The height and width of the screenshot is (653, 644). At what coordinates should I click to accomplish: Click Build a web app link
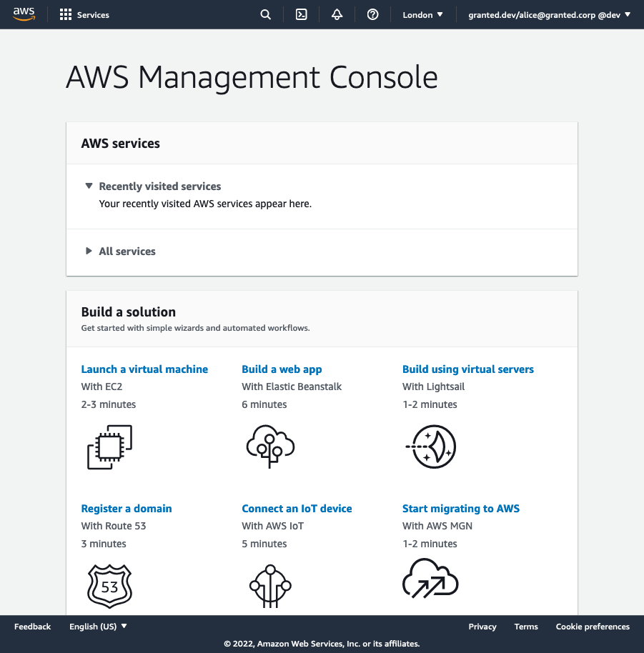(282, 369)
